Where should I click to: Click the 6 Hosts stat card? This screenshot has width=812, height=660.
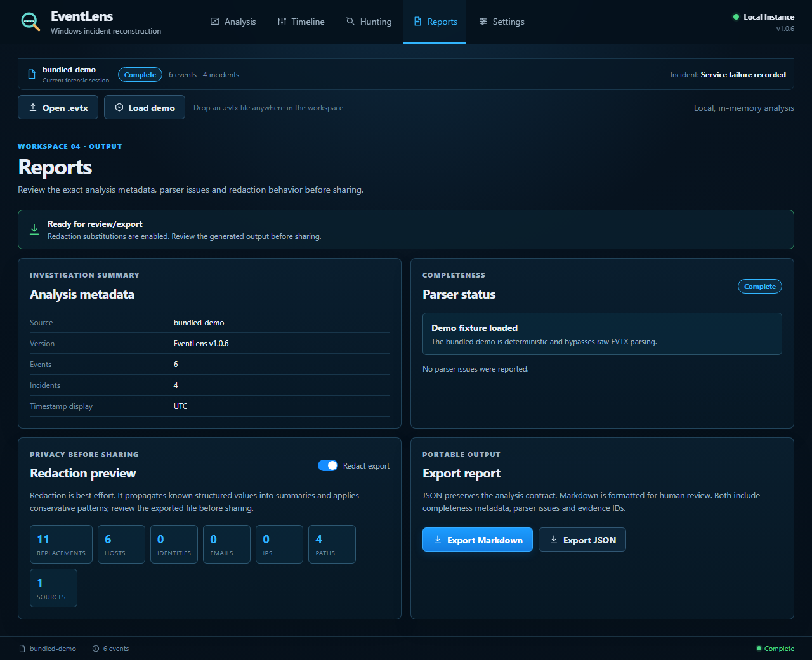coord(121,544)
